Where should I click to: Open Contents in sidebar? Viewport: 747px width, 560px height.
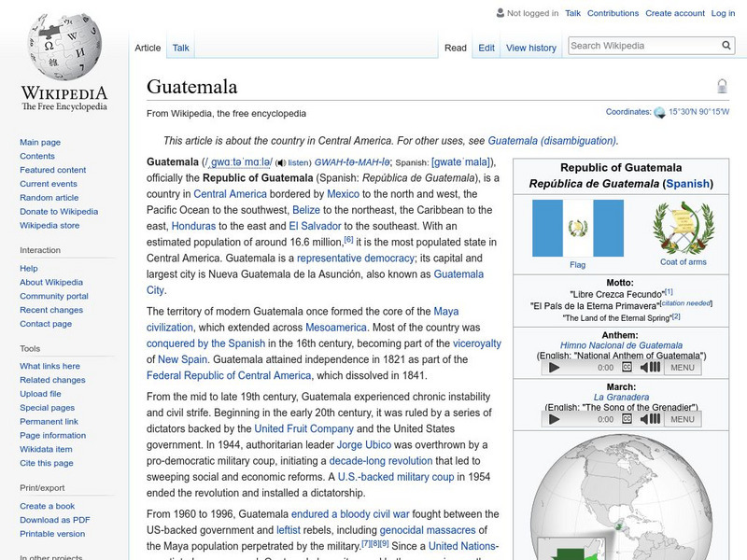37,156
